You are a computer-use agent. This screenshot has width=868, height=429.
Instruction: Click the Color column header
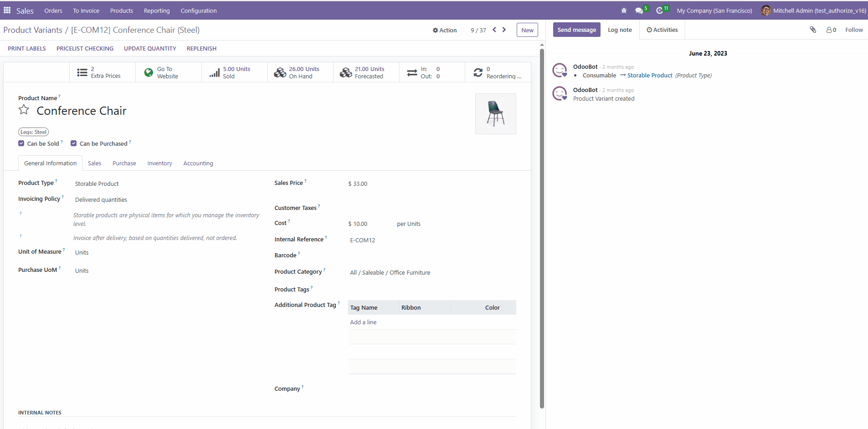(x=492, y=307)
